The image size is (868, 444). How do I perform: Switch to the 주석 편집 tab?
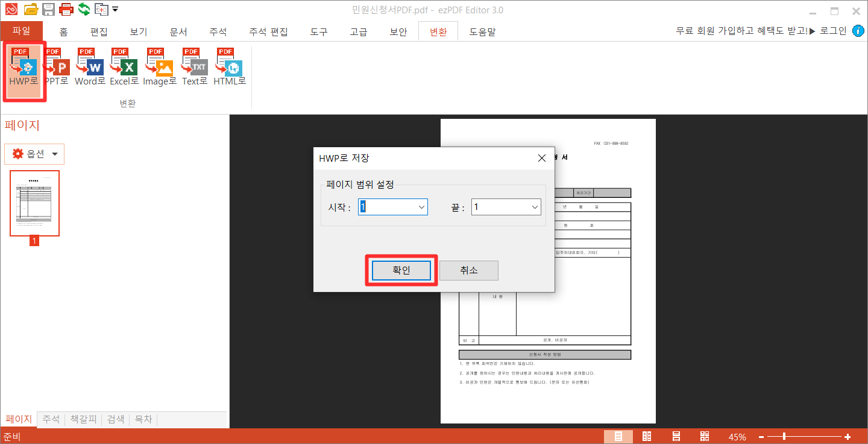pos(268,32)
